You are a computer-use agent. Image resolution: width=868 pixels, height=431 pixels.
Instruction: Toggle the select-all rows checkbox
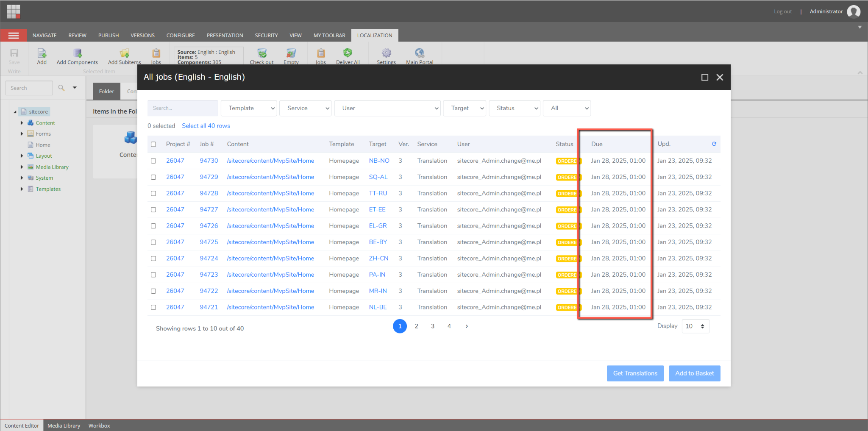point(153,144)
